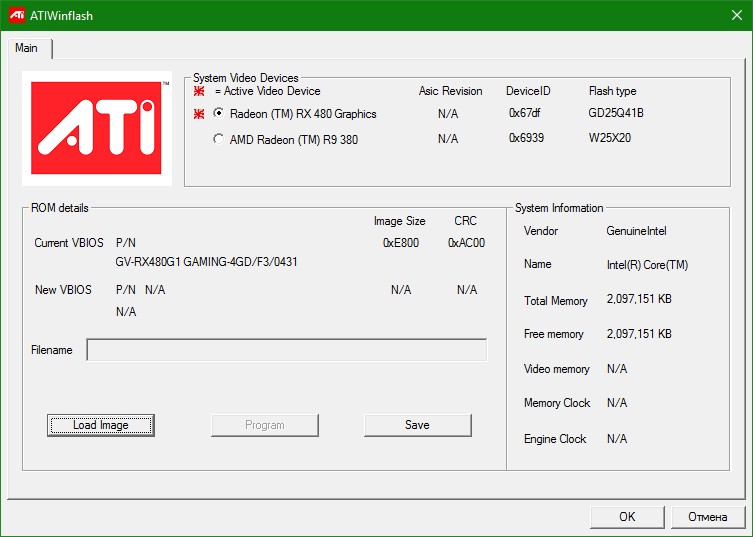Click the DeviceID column header
753x537 pixels.
[528, 91]
